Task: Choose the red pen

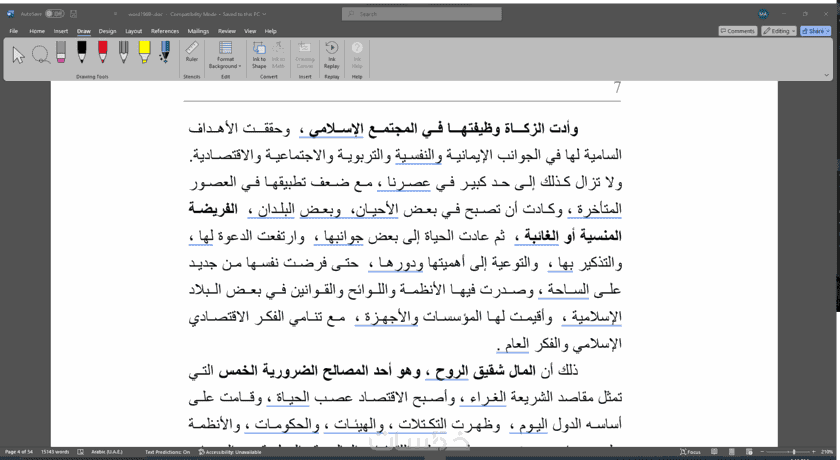Action: 102,52
